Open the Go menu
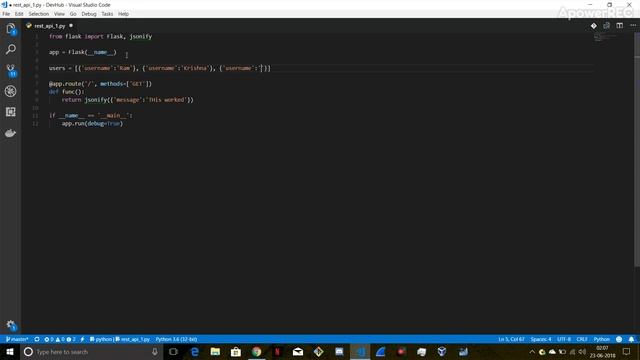The height and width of the screenshot is (360, 640). [x=73, y=14]
